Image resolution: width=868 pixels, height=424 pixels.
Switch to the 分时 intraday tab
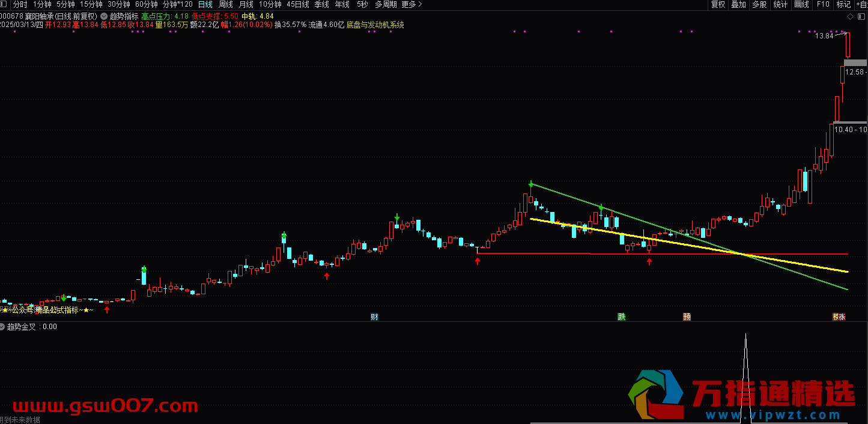[x=20, y=4]
